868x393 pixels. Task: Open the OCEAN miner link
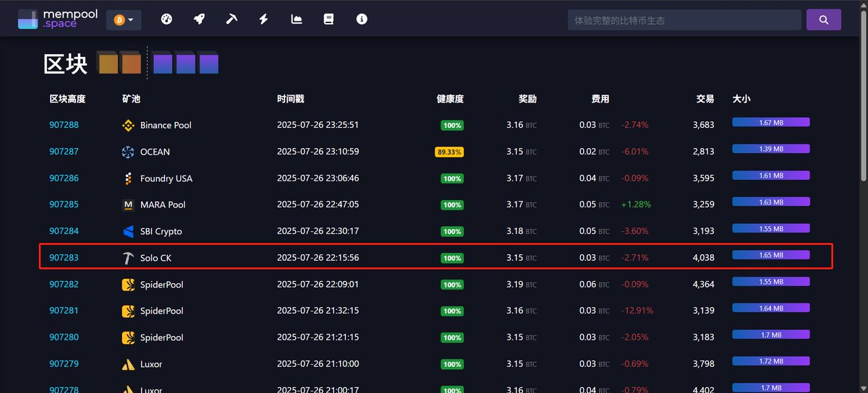[x=155, y=152]
